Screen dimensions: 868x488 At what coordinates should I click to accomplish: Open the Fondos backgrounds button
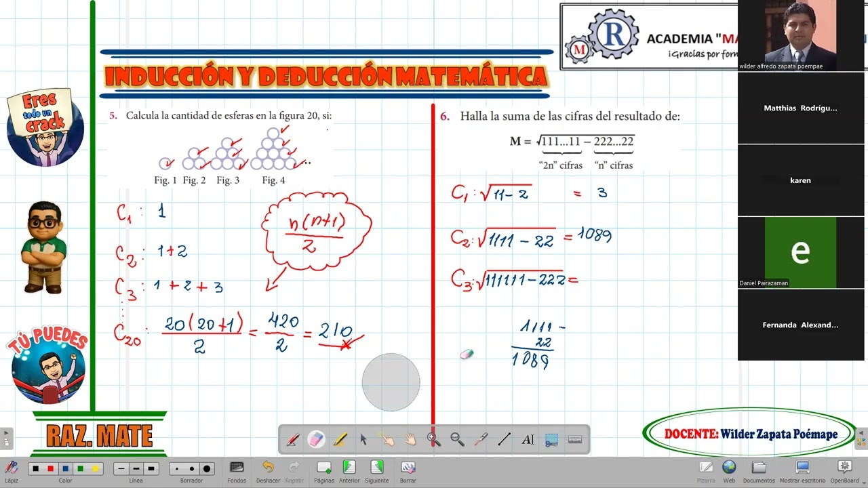[237, 471]
